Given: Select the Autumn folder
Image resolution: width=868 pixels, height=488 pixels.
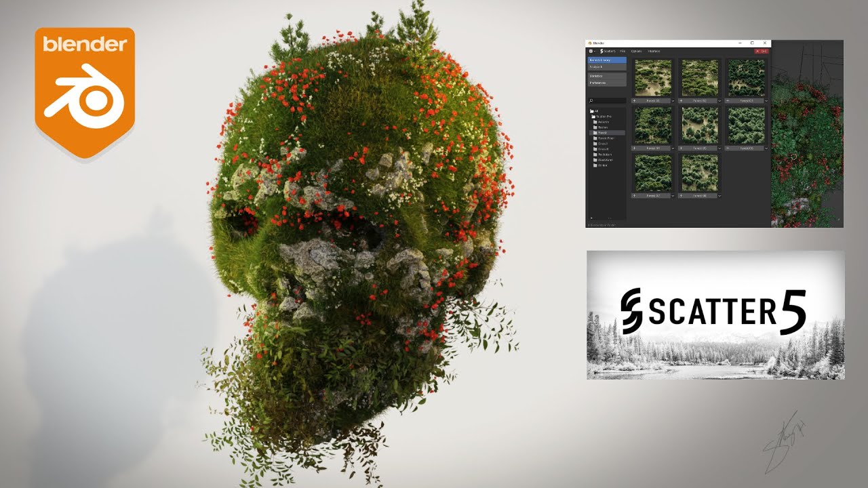Looking at the screenshot, I should click(x=601, y=122).
